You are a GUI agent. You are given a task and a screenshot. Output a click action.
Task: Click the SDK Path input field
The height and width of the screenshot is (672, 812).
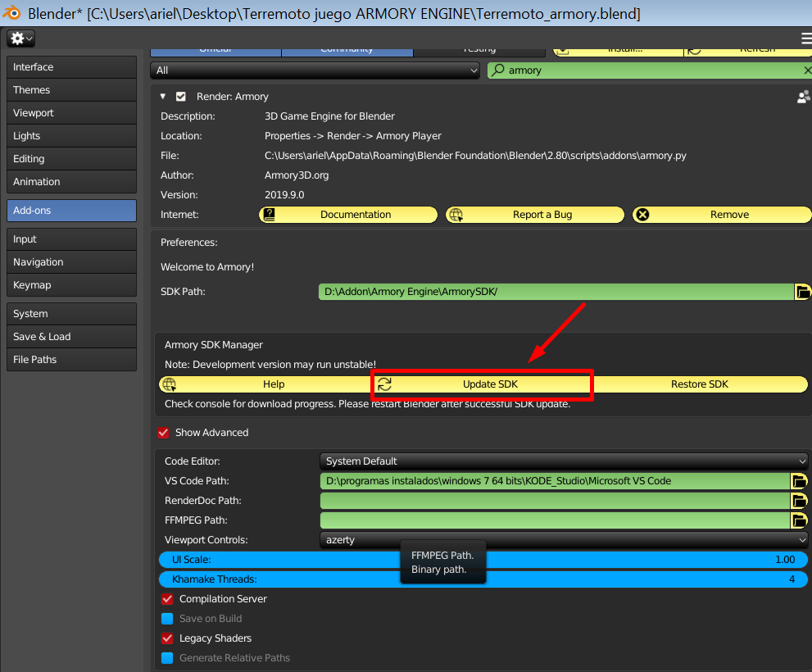556,292
